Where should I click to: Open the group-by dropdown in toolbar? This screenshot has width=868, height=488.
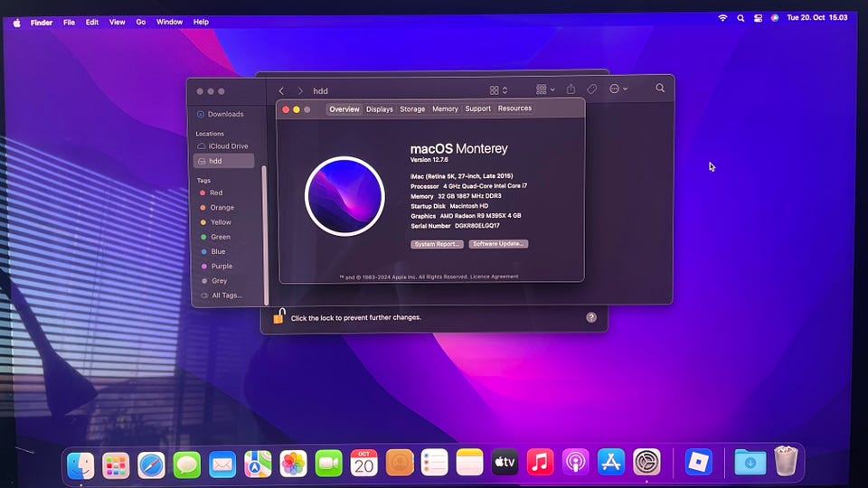tap(545, 89)
